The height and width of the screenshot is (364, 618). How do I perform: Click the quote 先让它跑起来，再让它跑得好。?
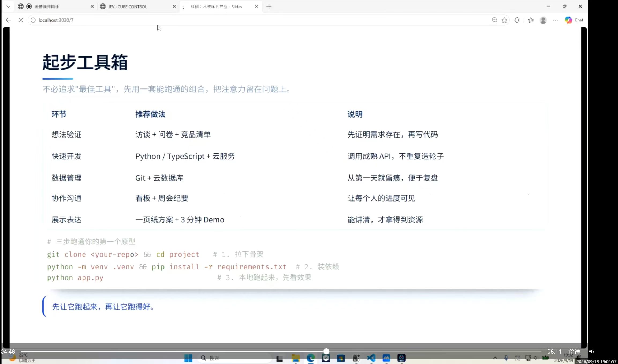click(103, 307)
